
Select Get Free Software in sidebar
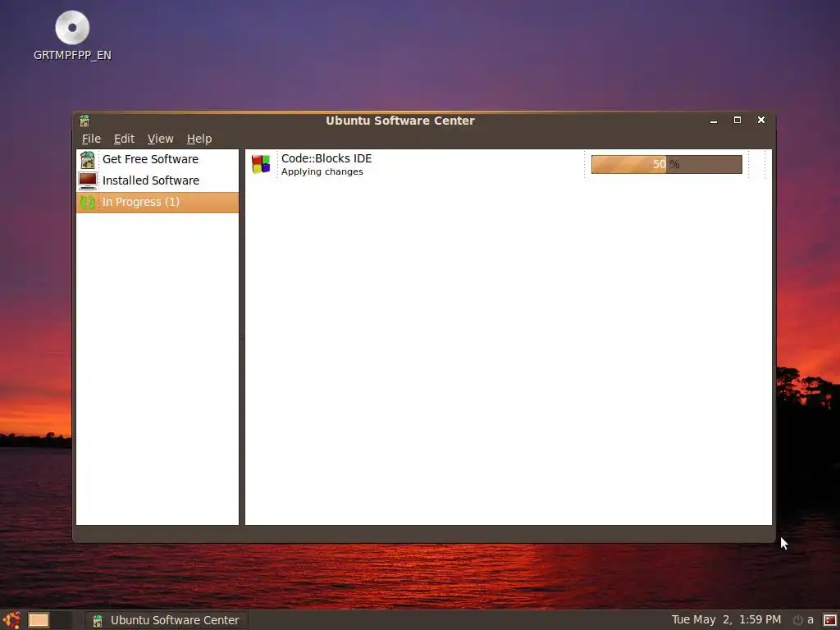(x=157, y=160)
